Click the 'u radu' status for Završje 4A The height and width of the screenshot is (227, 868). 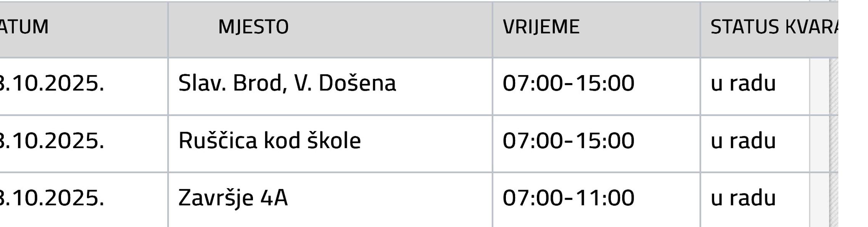click(743, 198)
